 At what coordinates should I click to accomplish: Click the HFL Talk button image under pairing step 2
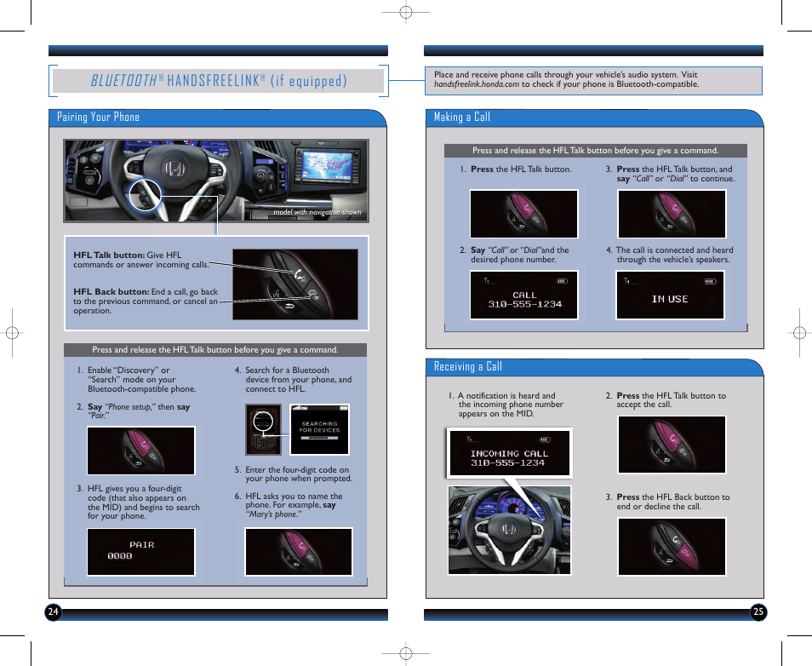[140, 451]
